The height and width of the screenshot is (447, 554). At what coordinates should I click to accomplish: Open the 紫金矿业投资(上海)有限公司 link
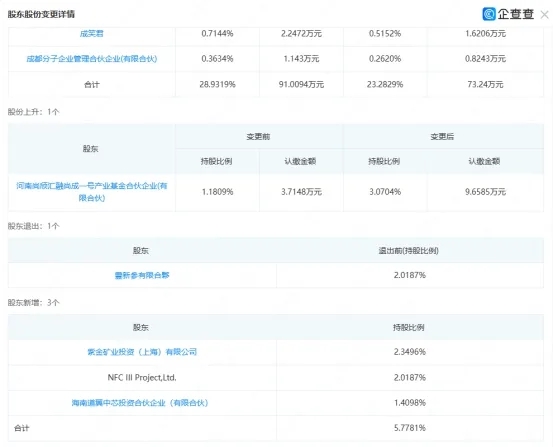(142, 352)
